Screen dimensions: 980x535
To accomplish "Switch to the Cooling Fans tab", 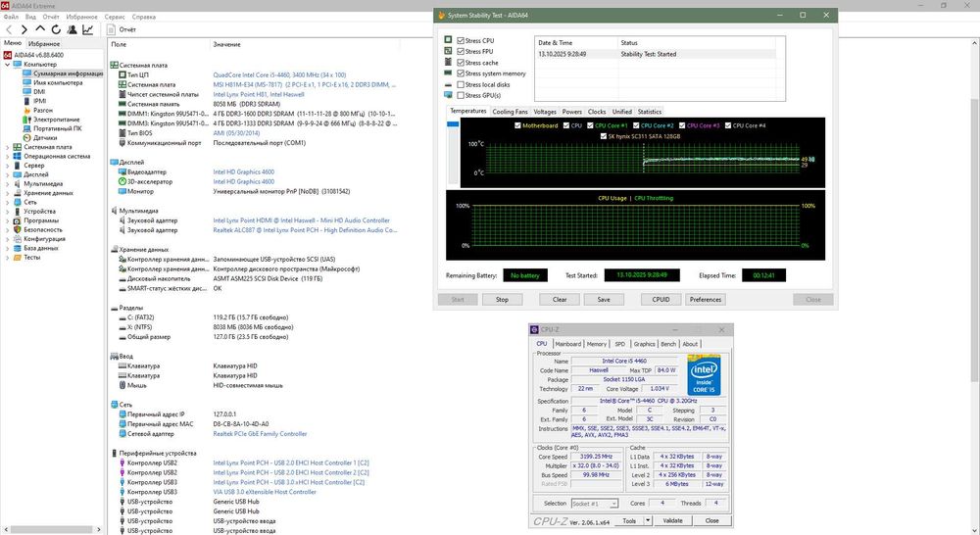I will coord(510,112).
